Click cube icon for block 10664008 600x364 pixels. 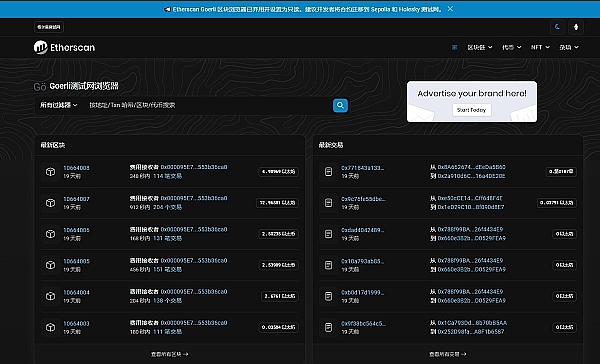coord(50,172)
